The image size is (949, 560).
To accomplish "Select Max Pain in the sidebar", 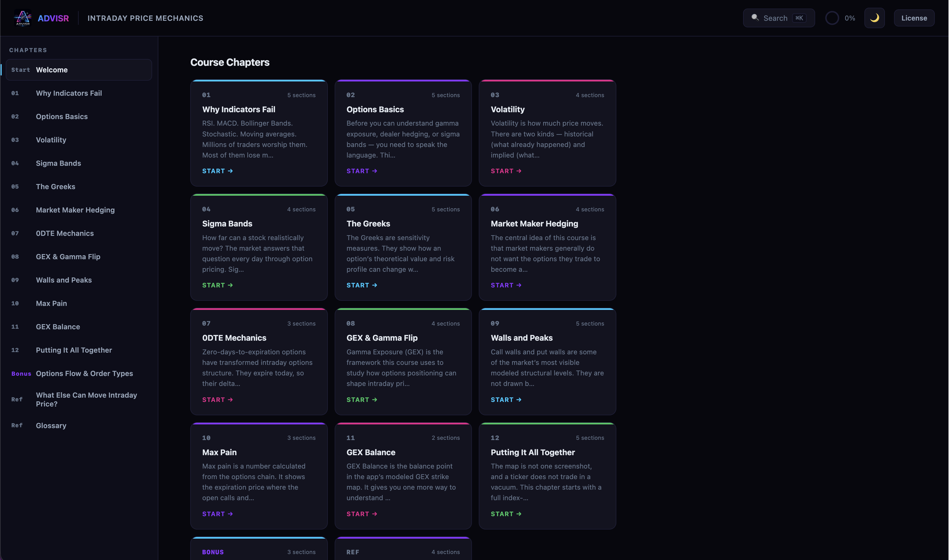I will coord(79,304).
